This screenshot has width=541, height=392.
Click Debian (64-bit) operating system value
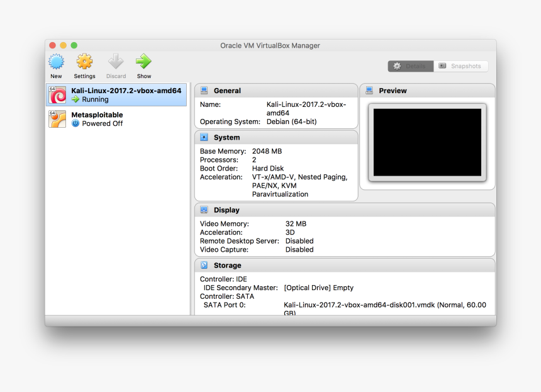point(291,121)
